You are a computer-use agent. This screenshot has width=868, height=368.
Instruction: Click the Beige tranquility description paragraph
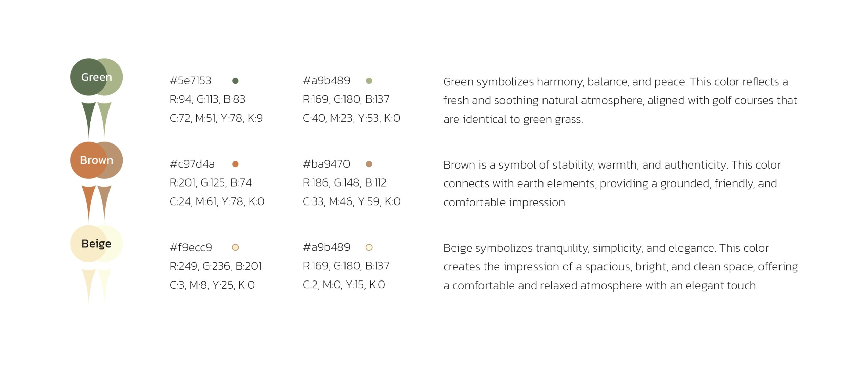coord(620,267)
